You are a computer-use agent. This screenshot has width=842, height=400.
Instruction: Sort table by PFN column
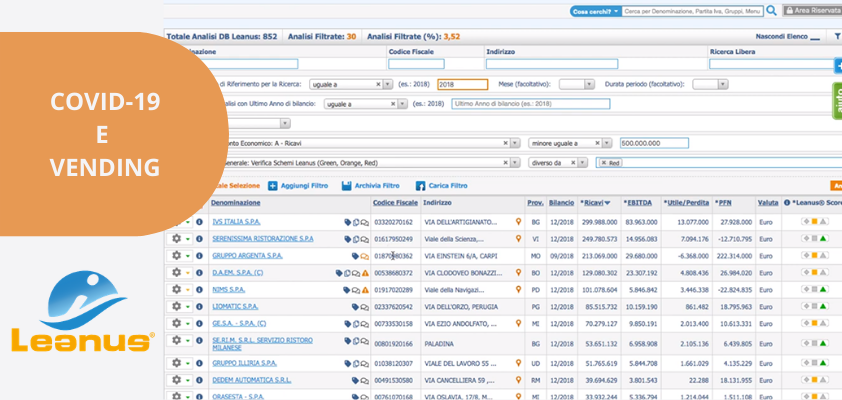pyautogui.click(x=723, y=203)
